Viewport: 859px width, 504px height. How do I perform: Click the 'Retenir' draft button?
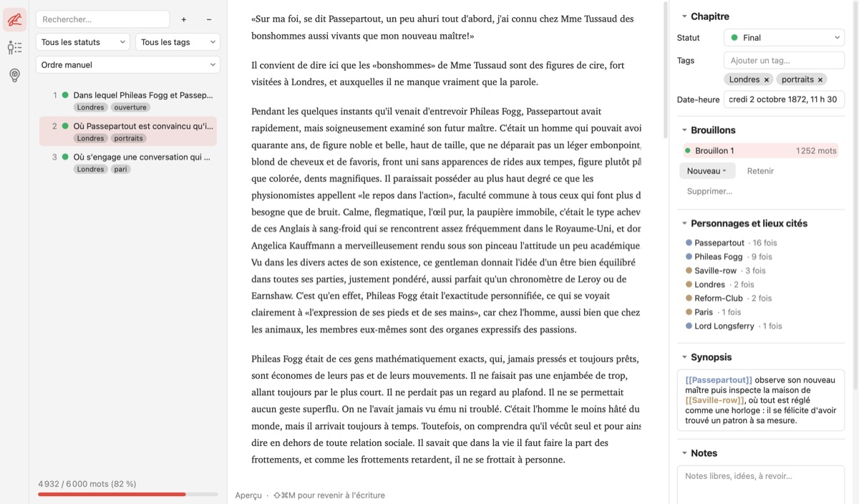pos(760,171)
